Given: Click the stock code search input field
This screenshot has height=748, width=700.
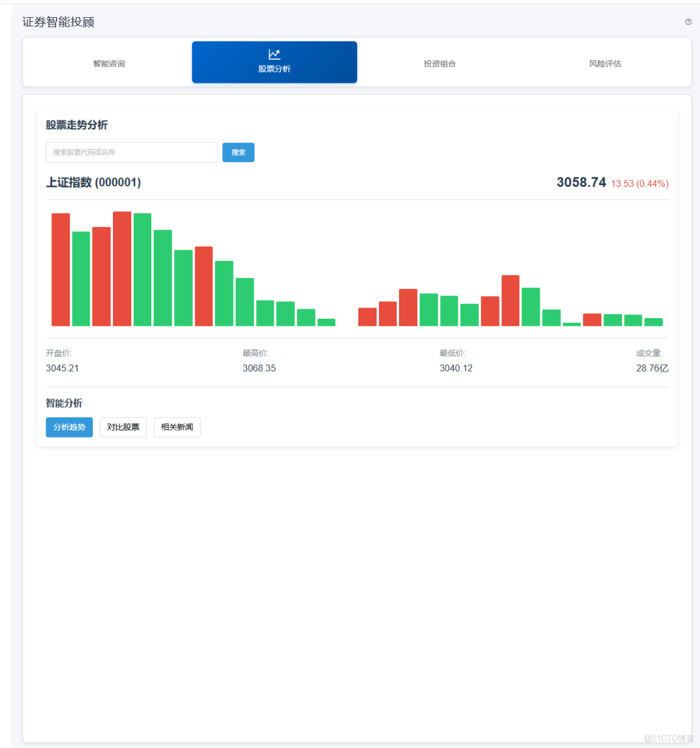Looking at the screenshot, I should pyautogui.click(x=131, y=153).
